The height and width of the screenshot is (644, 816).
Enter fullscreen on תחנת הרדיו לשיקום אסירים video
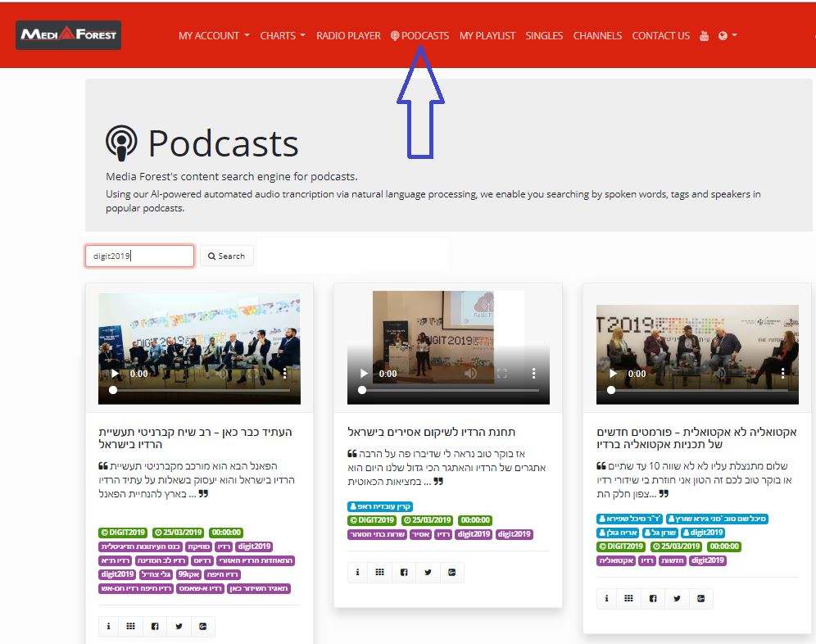coord(502,374)
